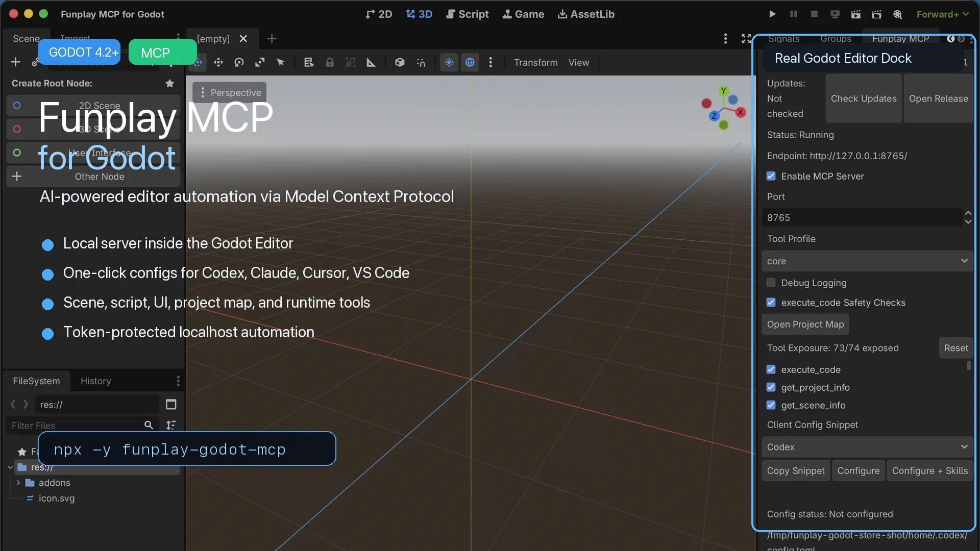Open the viewport toolbar three-dot options
This screenshot has width=980, height=551.
(x=491, y=62)
